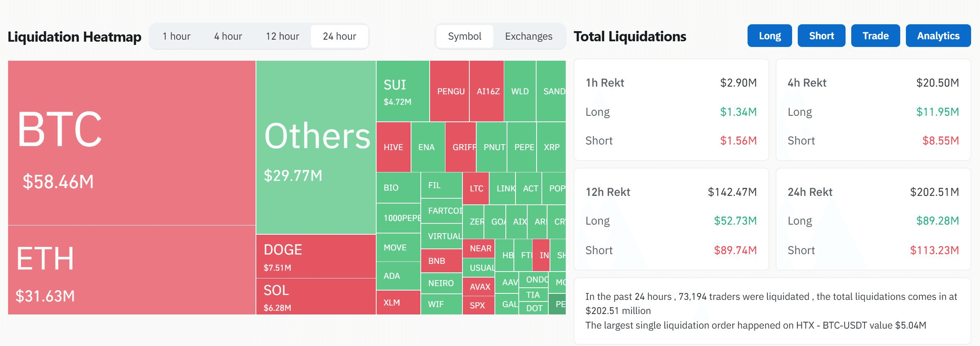This screenshot has height=346, width=980.
Task: Choose the 12 hour timeframe
Action: (282, 36)
